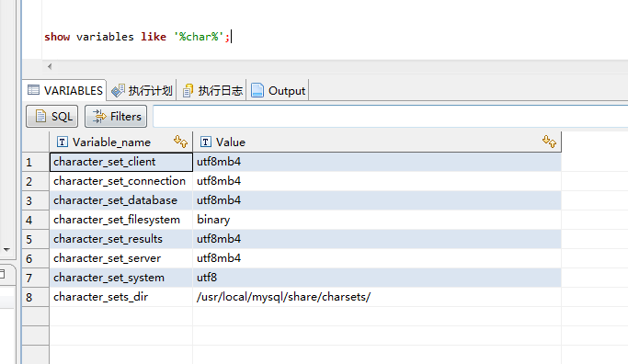The width and height of the screenshot is (628, 364).
Task: Sort by Variable_name using its sort icon
Action: (x=180, y=142)
